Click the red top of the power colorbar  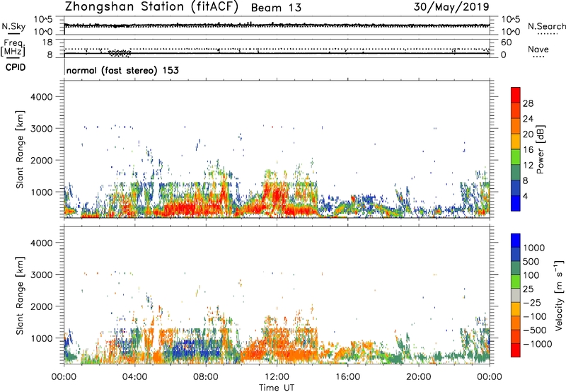coord(516,95)
